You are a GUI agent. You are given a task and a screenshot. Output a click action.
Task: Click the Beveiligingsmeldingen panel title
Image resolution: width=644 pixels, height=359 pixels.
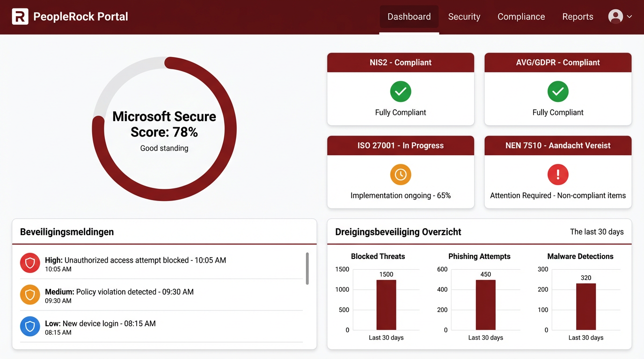(66, 231)
